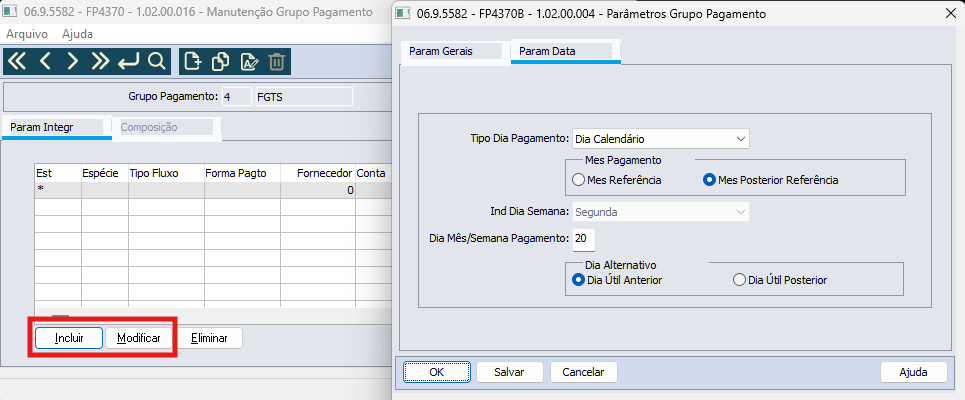The width and height of the screenshot is (965, 400).
Task: Switch to Param Data tab
Action: tap(566, 52)
